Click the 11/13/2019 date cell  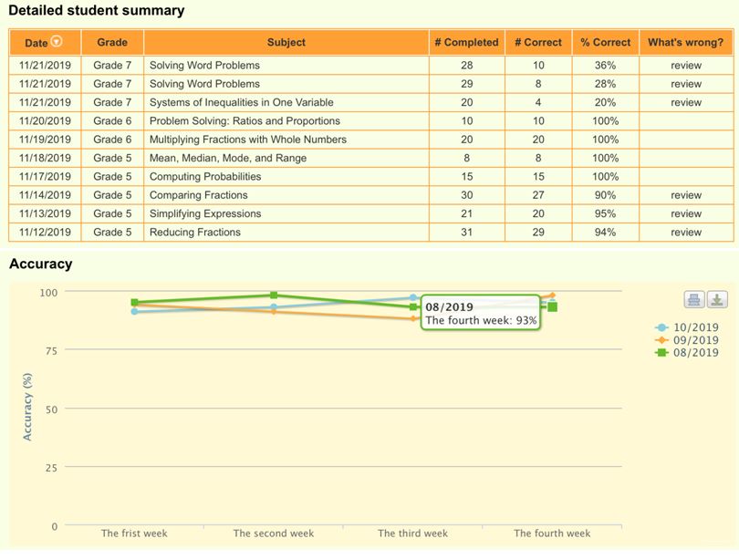(45, 213)
